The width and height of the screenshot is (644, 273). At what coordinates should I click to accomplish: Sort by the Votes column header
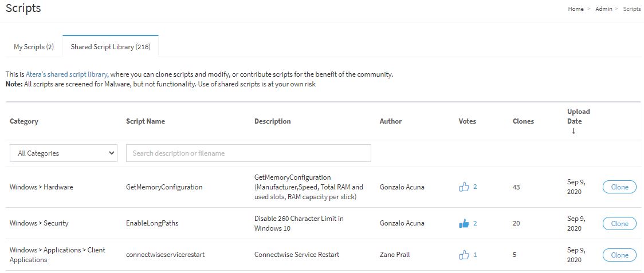click(x=468, y=121)
